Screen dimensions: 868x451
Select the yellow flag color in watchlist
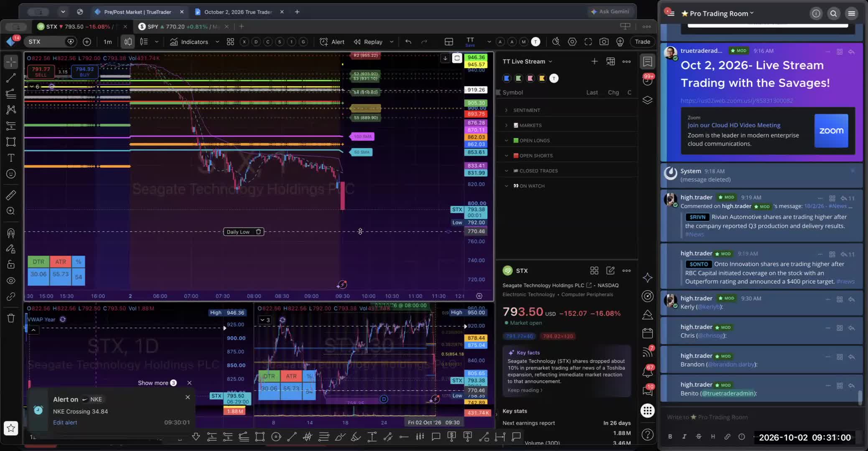tap(542, 78)
